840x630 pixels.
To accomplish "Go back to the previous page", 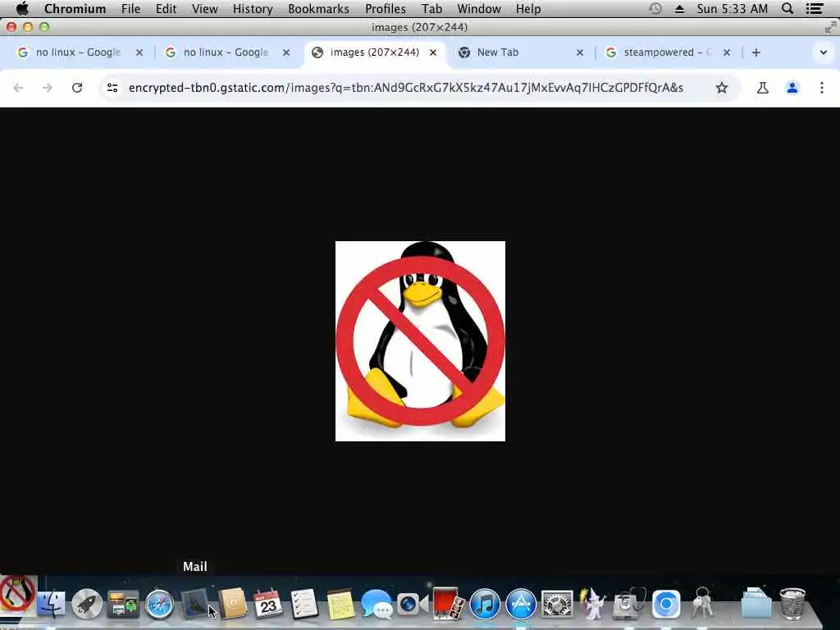I will pyautogui.click(x=18, y=88).
